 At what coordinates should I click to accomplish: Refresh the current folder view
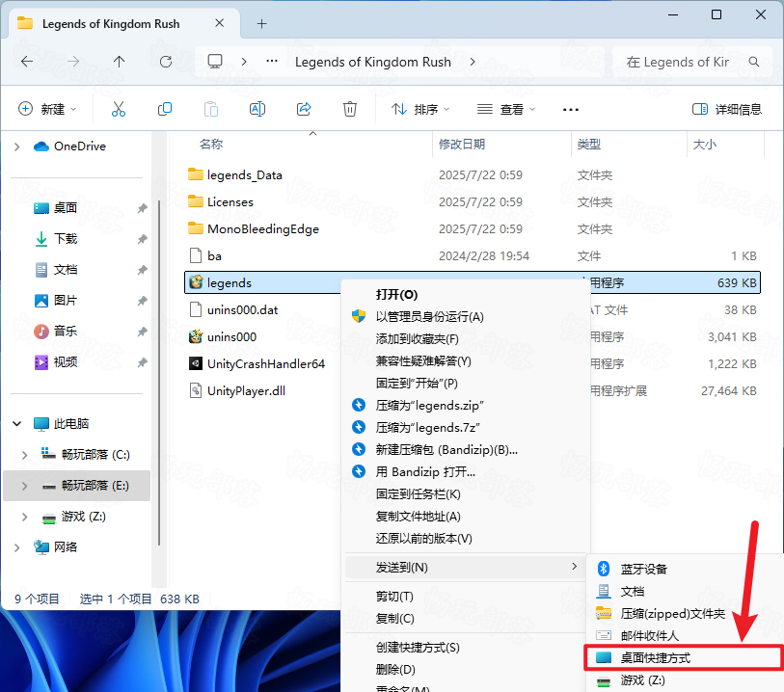pyautogui.click(x=166, y=62)
